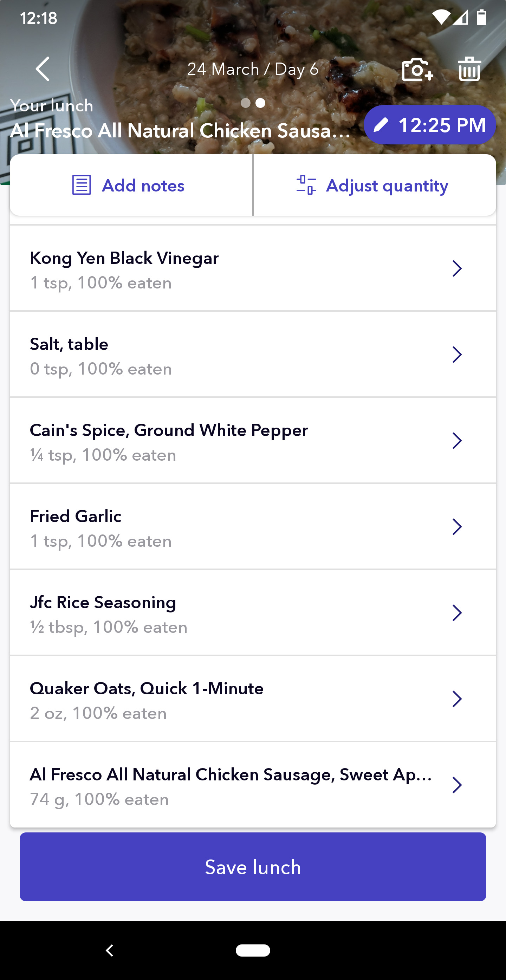Edit the 12:25 PM meal time
Screen dimensions: 506x980
441,125
